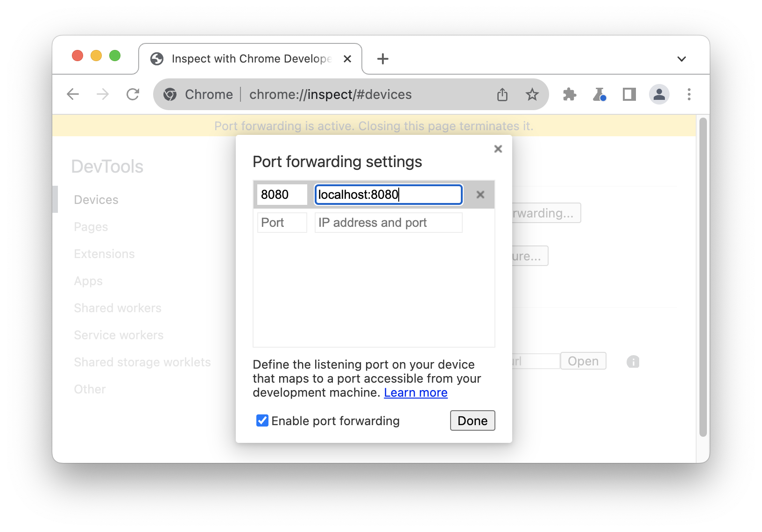Bookmark this page with the star icon
762x532 pixels.
pos(532,94)
